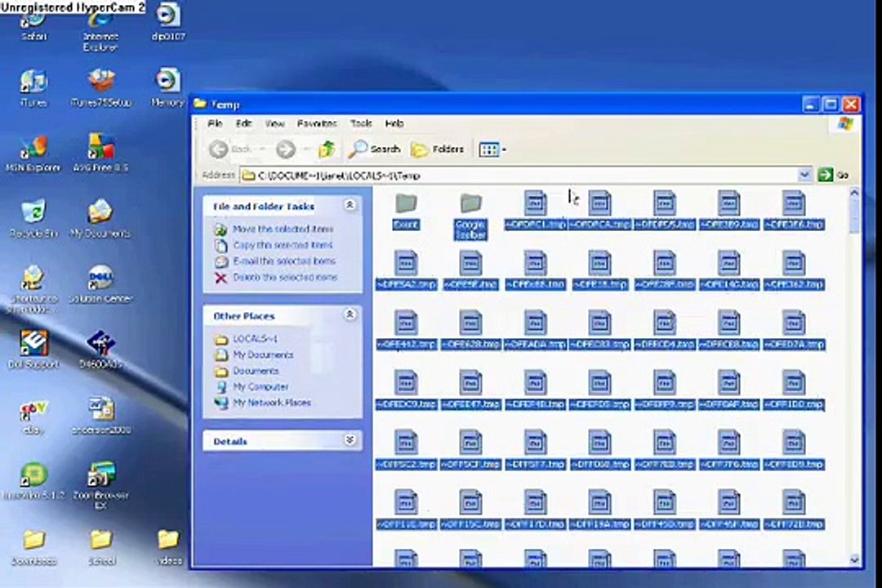Toggle the Folders pane button
This screenshot has width=882, height=588.
pos(438,149)
